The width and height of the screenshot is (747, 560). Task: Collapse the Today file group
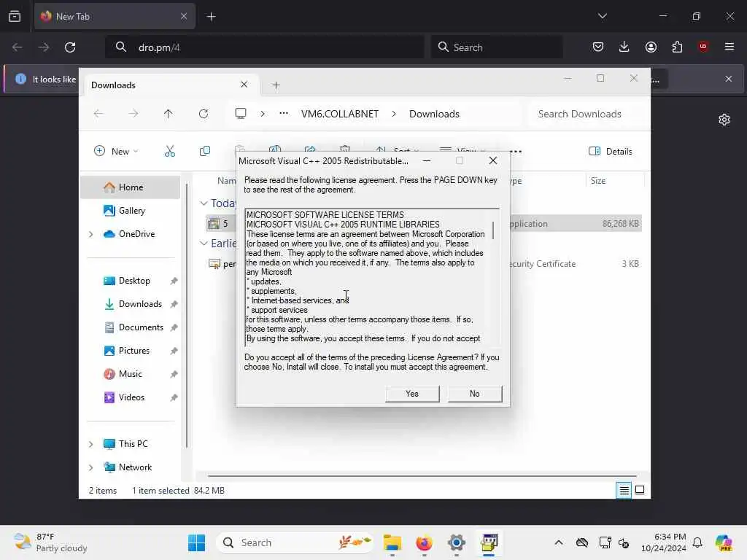pyautogui.click(x=204, y=203)
